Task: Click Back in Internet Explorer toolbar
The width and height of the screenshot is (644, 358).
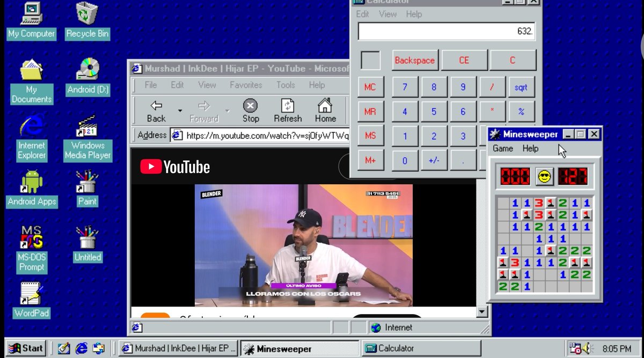Action: pyautogui.click(x=156, y=111)
